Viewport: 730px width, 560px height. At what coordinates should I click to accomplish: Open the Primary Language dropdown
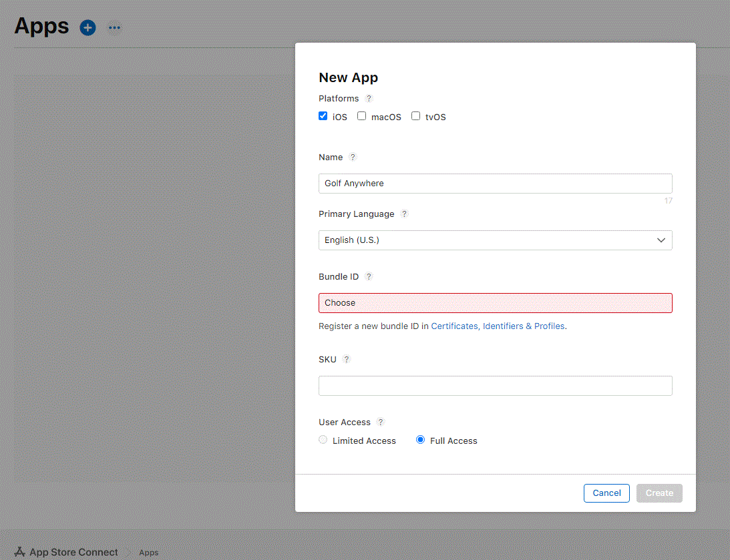point(495,240)
